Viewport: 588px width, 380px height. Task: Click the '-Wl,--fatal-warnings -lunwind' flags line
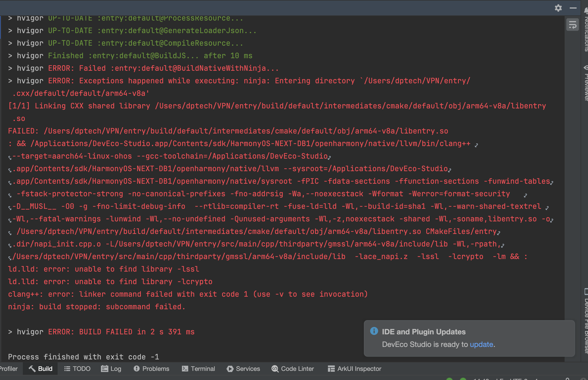coord(281,219)
